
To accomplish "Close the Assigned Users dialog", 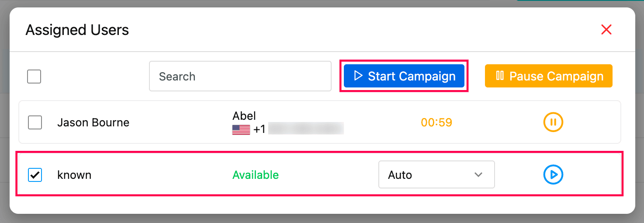I will coord(606,30).
